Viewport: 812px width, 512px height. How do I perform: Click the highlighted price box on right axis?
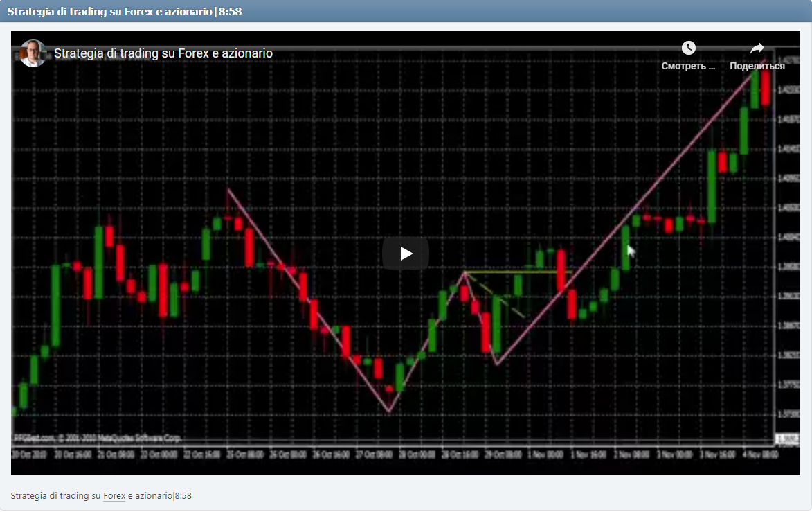789,439
